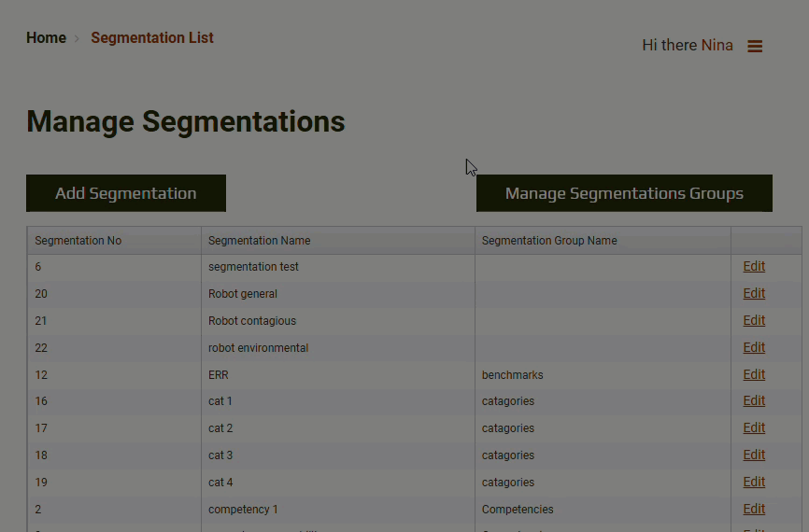Open Manage Segmentations Groups
This screenshot has width=809, height=532.
[x=624, y=193]
